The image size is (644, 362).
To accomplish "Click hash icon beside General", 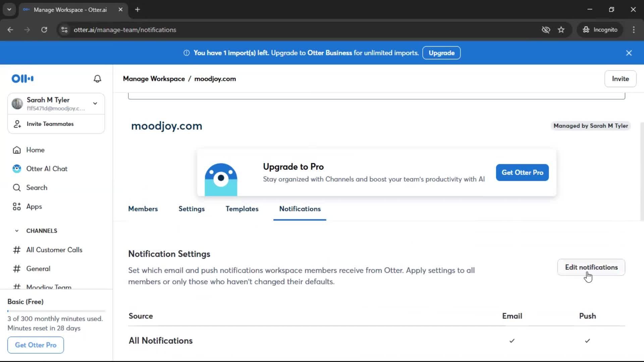I will [x=17, y=269].
